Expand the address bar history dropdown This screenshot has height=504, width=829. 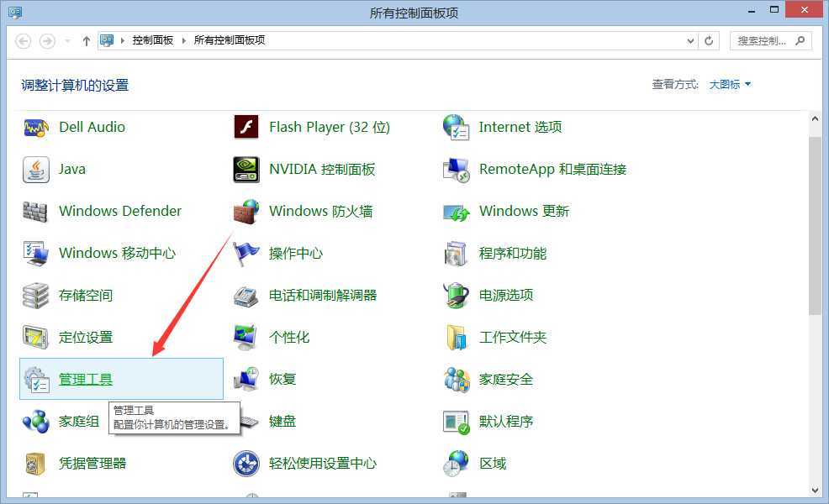pyautogui.click(x=690, y=40)
